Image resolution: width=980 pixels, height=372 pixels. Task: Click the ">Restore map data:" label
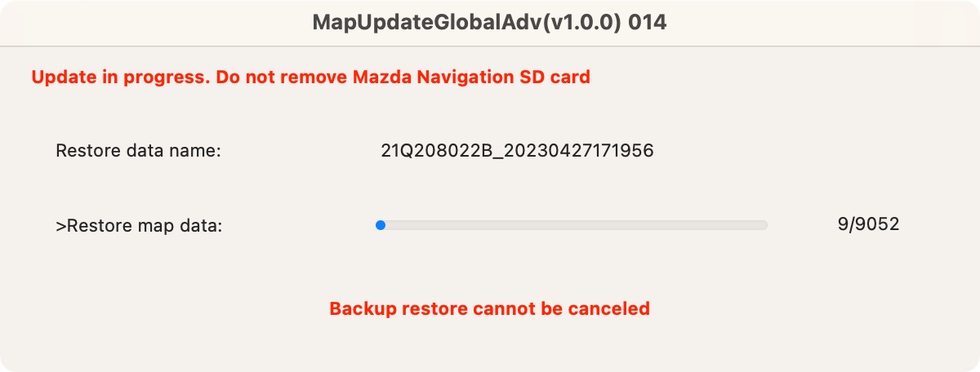coord(139,226)
